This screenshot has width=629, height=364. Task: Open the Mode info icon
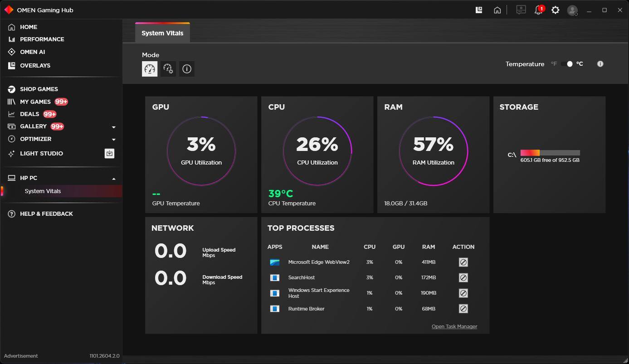coord(187,69)
